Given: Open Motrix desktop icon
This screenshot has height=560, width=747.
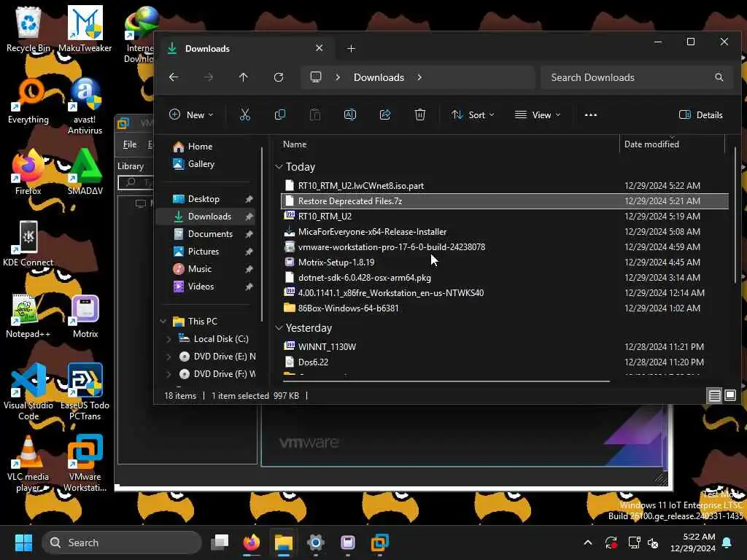Looking at the screenshot, I should [x=85, y=316].
